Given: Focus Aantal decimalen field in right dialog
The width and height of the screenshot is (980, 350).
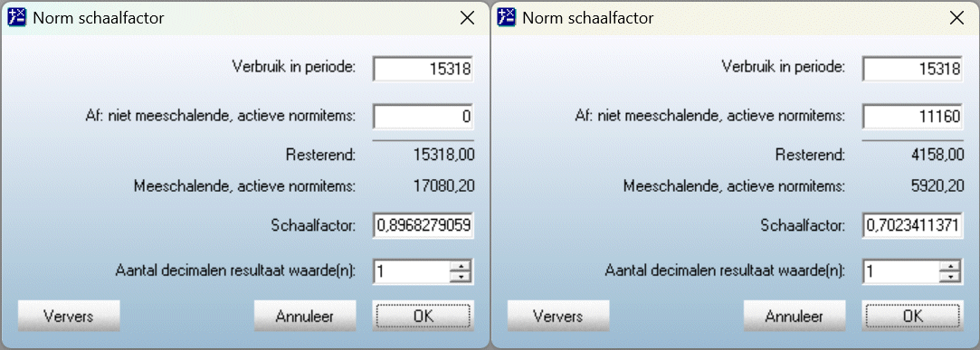Looking at the screenshot, I should (x=900, y=272).
